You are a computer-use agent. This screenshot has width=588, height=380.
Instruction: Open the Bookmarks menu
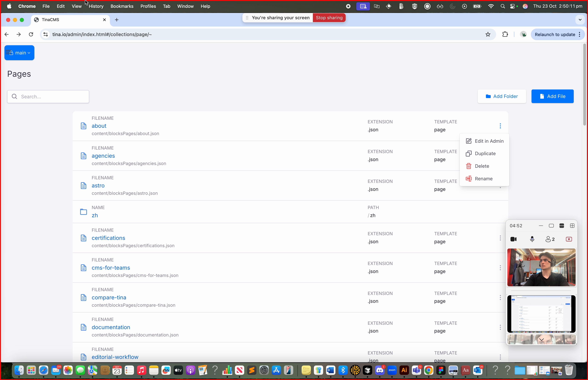(122, 6)
